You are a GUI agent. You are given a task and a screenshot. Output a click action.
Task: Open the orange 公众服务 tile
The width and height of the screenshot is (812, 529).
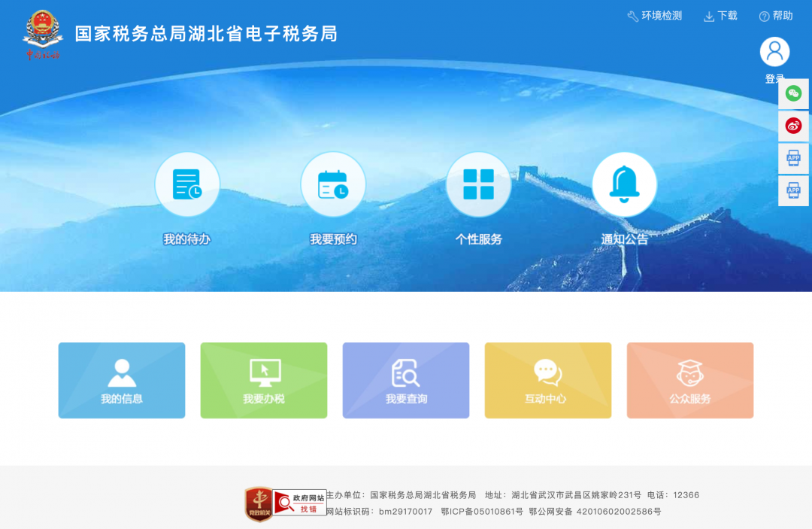pos(689,380)
